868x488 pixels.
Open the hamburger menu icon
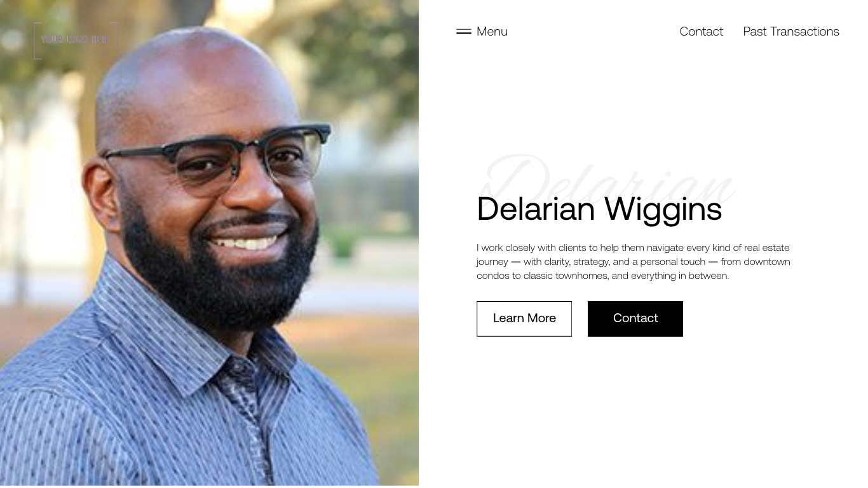coord(464,31)
